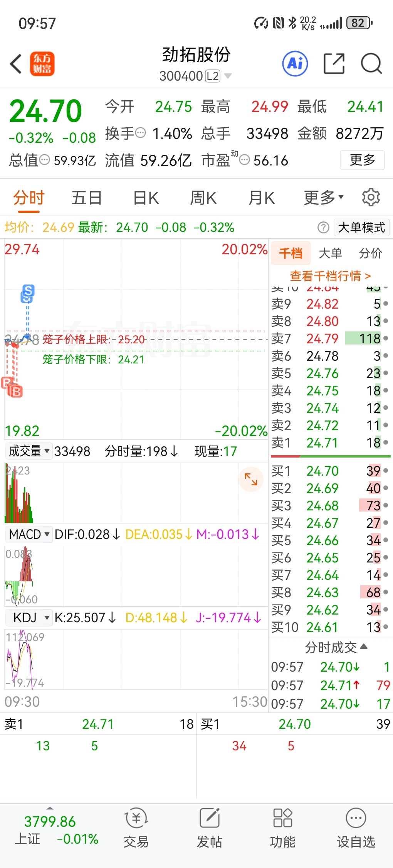Screen dimensions: 393x868
Task: Switch to the 分价 tab
Action: [371, 253]
